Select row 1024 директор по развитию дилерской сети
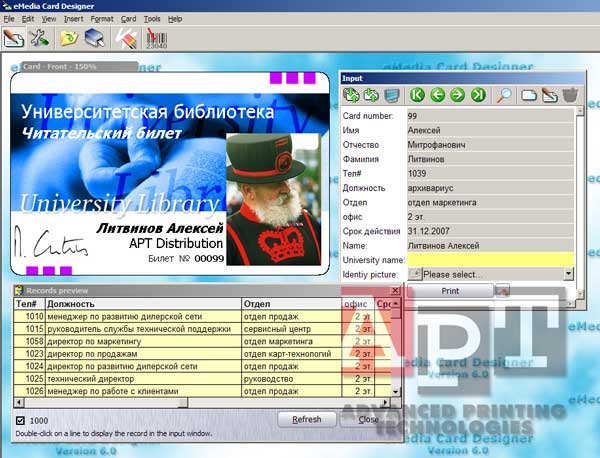 (202, 366)
